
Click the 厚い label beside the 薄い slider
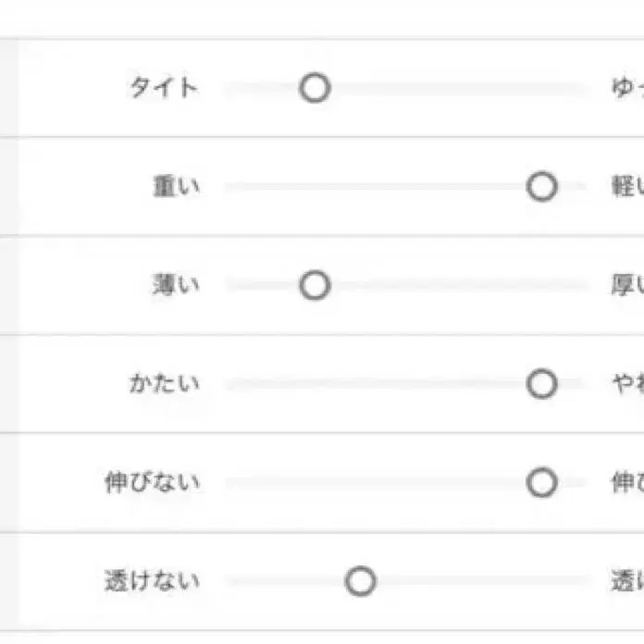pyautogui.click(x=626, y=286)
